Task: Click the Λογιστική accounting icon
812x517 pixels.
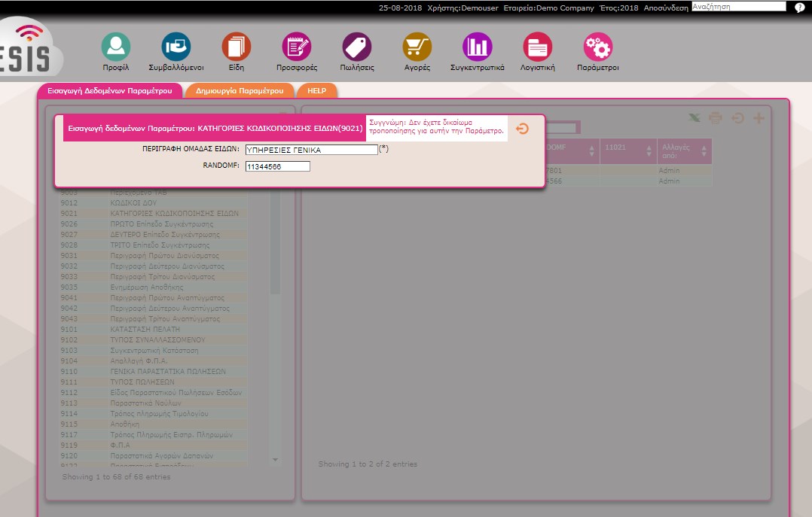Action: [x=537, y=47]
